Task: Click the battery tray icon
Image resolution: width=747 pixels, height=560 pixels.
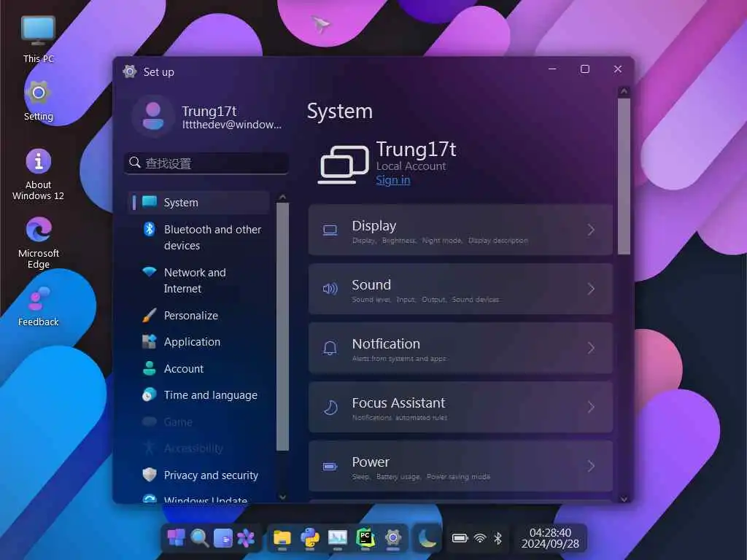Action: (460, 538)
